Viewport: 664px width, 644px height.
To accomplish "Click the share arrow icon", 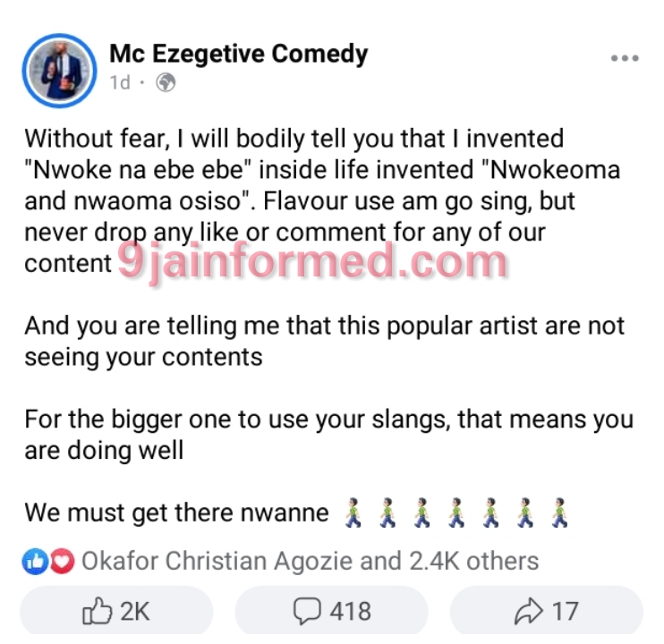I will (528, 611).
